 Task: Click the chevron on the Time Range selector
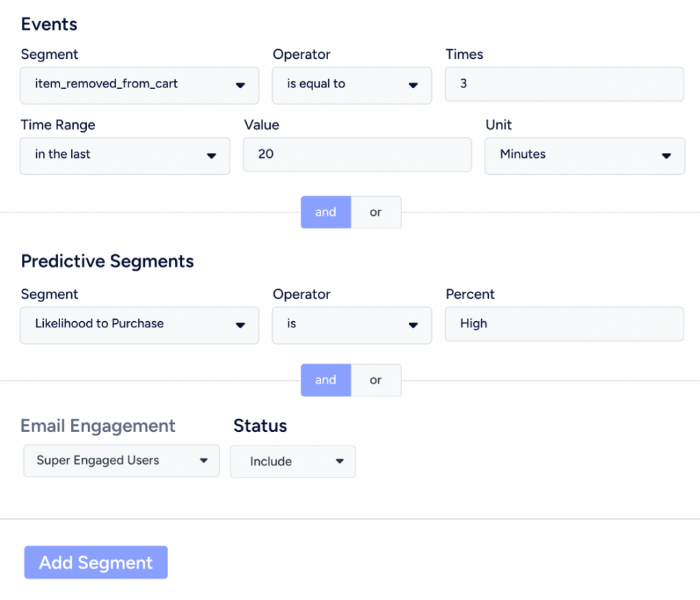212,156
